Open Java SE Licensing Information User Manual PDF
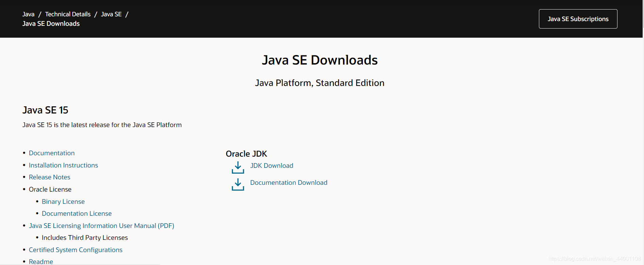644x265 pixels. tap(101, 226)
